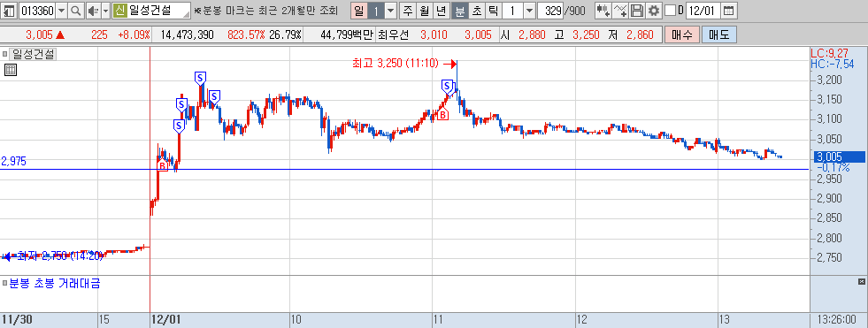
Task: Switch to the 주 (weekly) chart period
Action: pos(408,10)
